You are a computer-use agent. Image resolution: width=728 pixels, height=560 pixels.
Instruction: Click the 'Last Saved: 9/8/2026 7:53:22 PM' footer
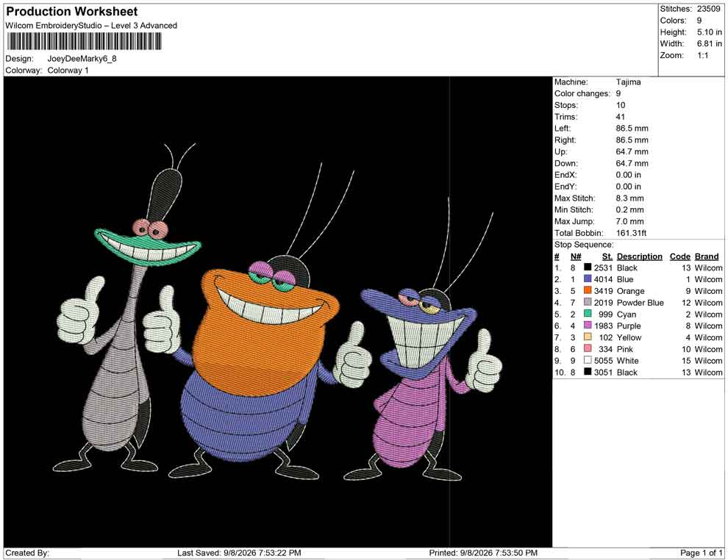(239, 553)
